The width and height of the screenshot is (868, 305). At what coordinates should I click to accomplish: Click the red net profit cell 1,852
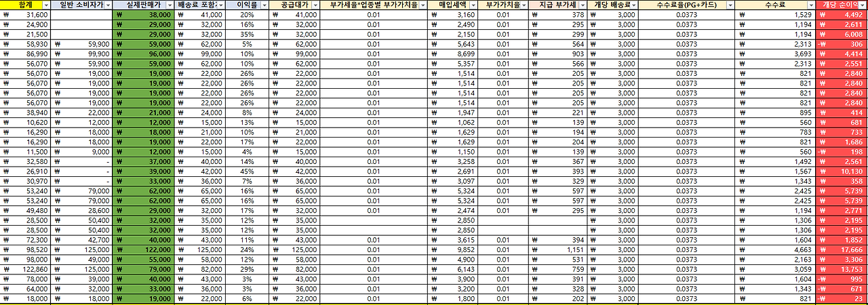(x=842, y=240)
